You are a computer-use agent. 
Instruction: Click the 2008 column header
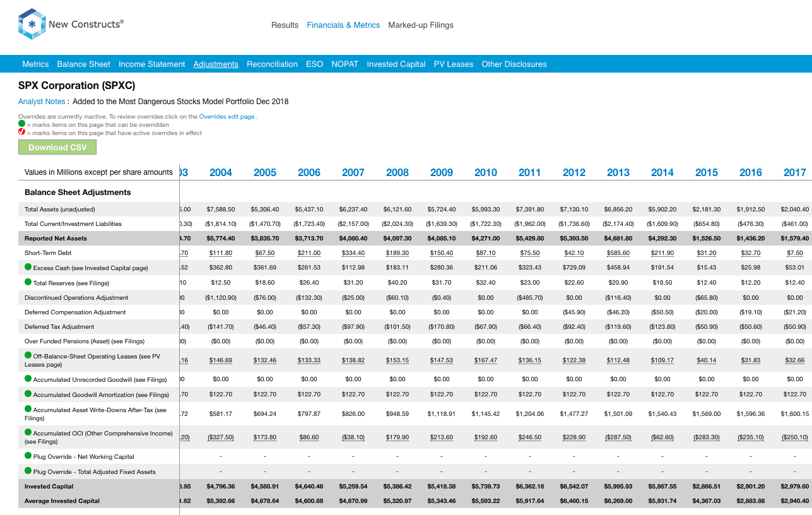pyautogui.click(x=397, y=172)
